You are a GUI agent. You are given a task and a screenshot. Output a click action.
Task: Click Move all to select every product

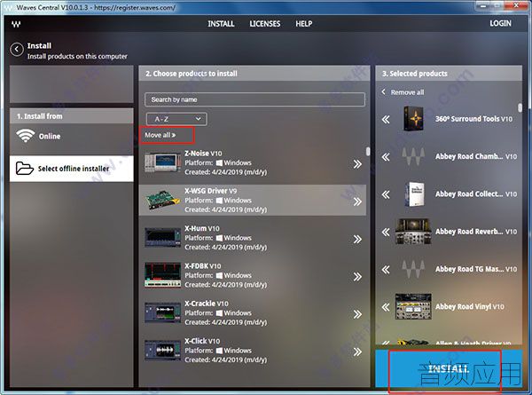(160, 135)
